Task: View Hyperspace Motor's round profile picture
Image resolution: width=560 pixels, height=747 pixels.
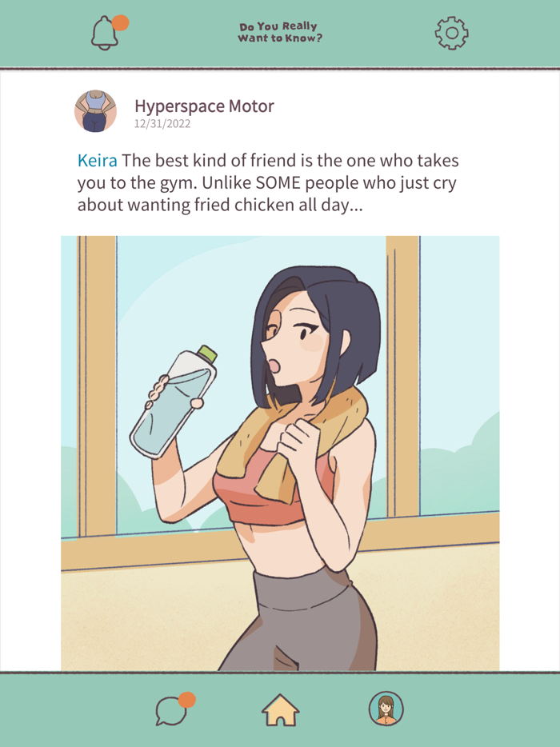Action: tap(95, 111)
